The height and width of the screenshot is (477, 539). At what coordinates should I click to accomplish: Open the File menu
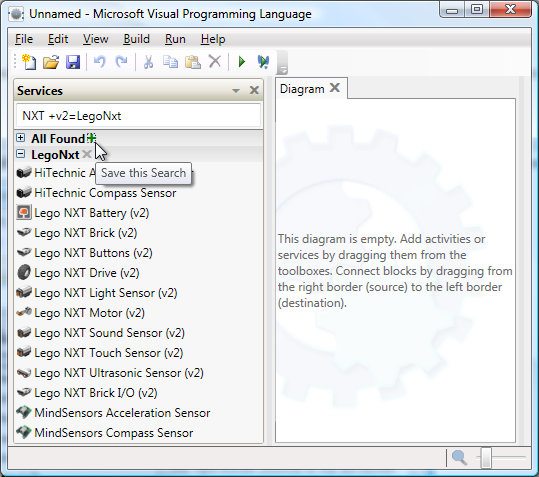tap(24, 39)
